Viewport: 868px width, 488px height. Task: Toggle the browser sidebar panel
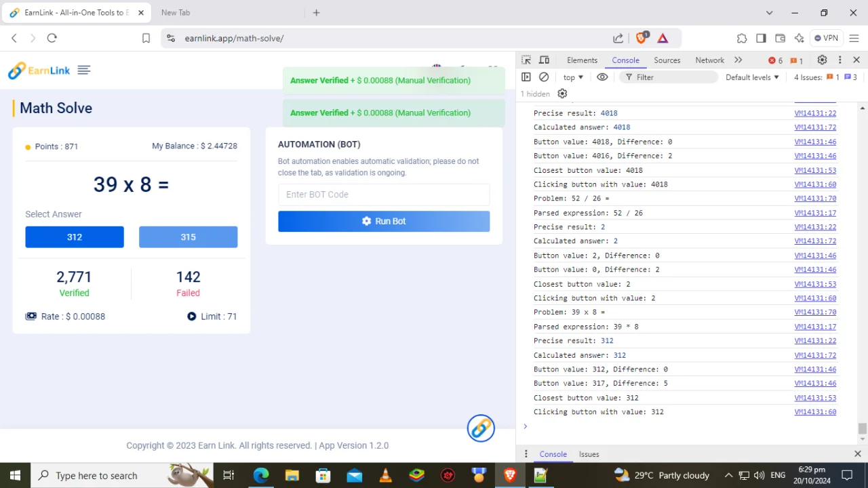pyautogui.click(x=761, y=38)
